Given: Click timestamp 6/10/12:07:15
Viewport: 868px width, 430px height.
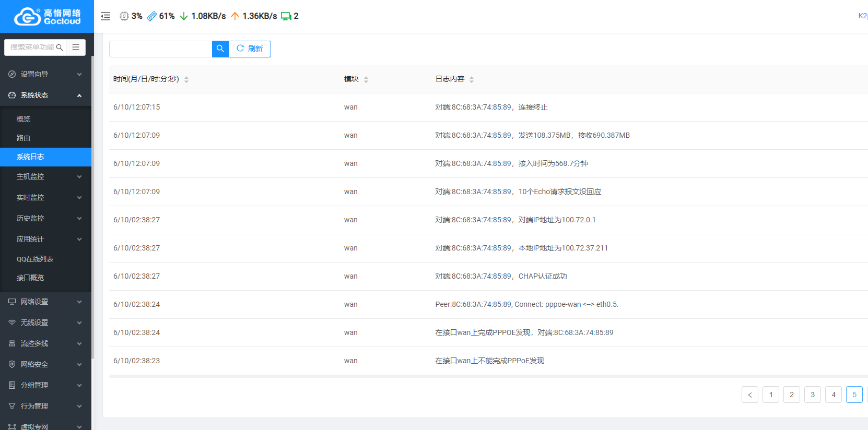Looking at the screenshot, I should click(137, 107).
